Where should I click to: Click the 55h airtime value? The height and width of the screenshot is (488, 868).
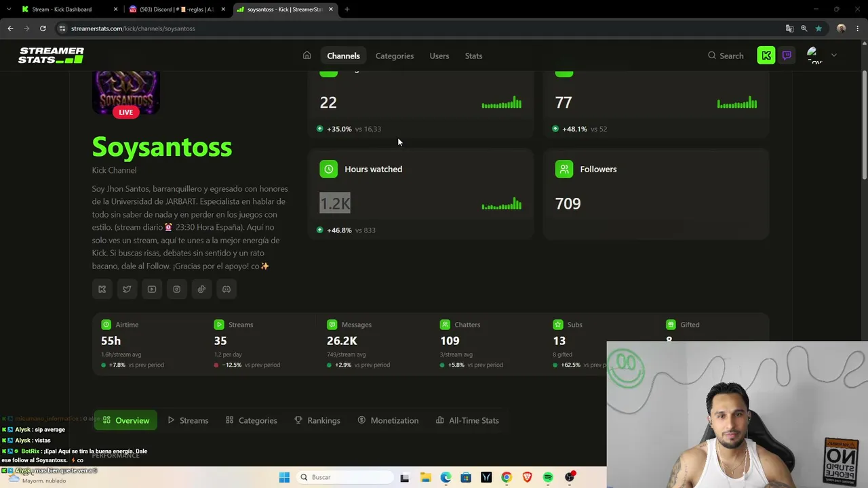(x=111, y=341)
